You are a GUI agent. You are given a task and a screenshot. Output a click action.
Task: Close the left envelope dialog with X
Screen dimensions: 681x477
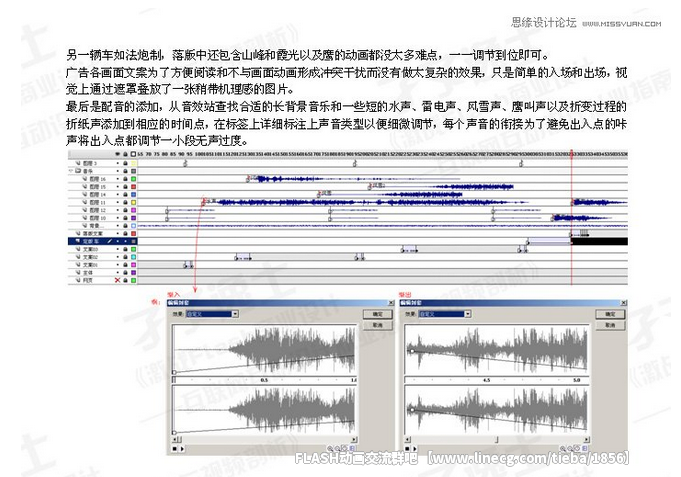pyautogui.click(x=391, y=303)
